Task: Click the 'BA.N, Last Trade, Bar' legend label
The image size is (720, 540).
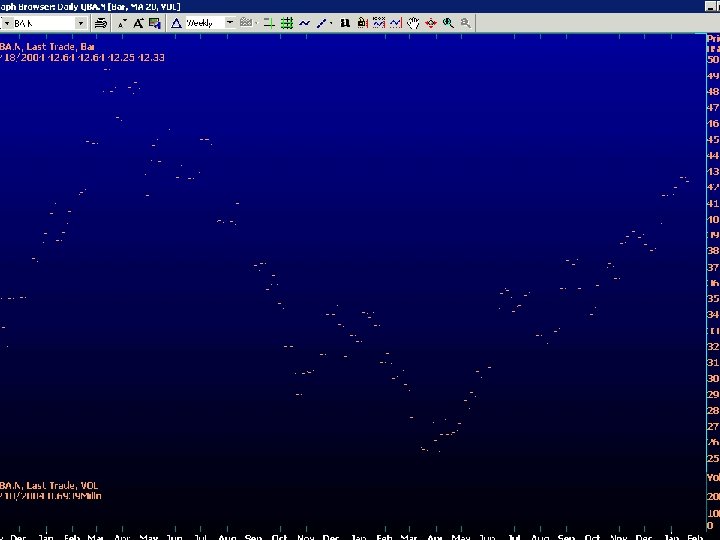Action: tap(47, 46)
